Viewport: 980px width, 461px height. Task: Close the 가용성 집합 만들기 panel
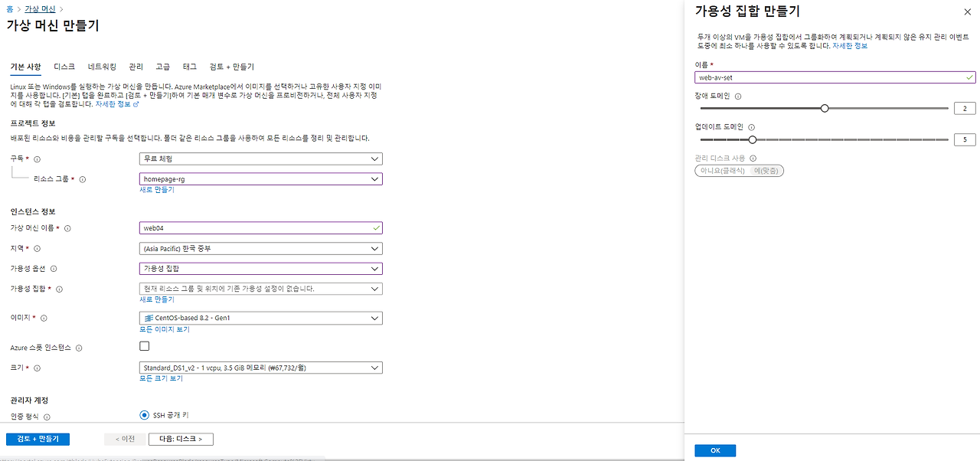click(967, 11)
